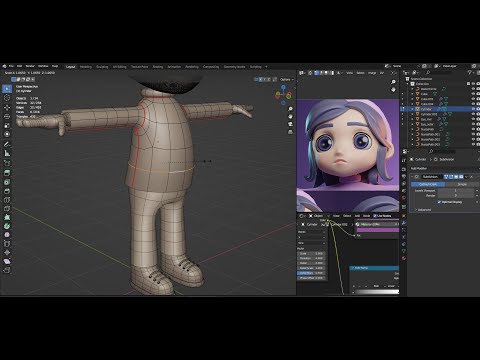Image resolution: width=480 pixels, height=360 pixels.
Task: Select the Scale tool
Action: tap(7, 125)
